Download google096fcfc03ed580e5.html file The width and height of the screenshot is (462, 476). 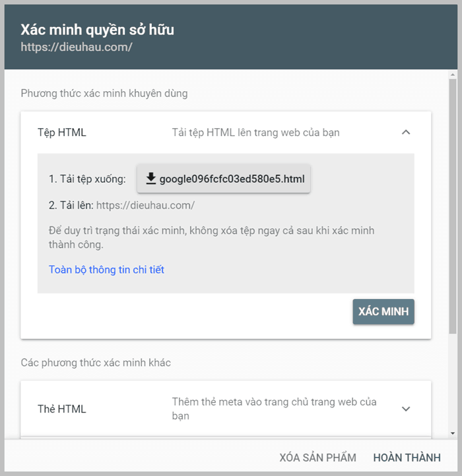(224, 178)
